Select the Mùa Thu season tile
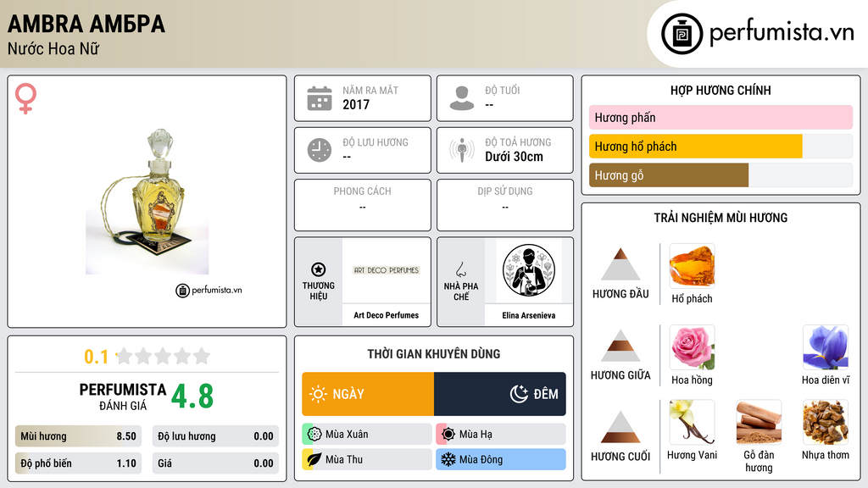 [367, 459]
